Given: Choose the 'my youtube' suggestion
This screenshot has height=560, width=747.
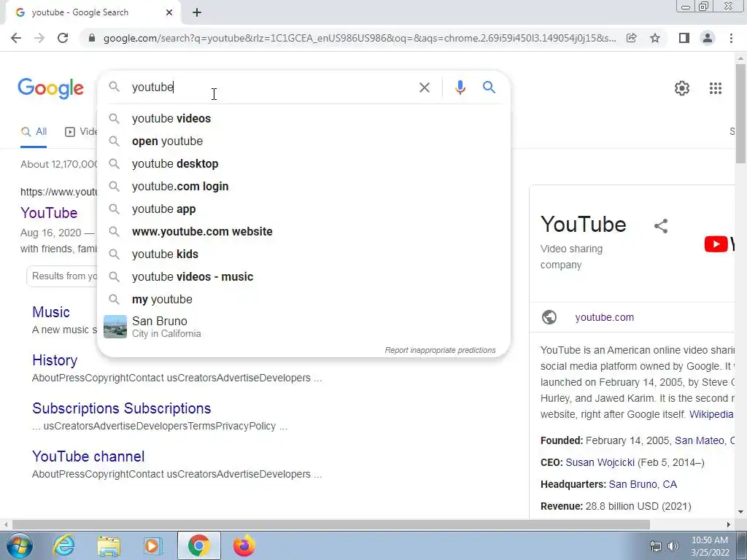Looking at the screenshot, I should pos(303,300).
